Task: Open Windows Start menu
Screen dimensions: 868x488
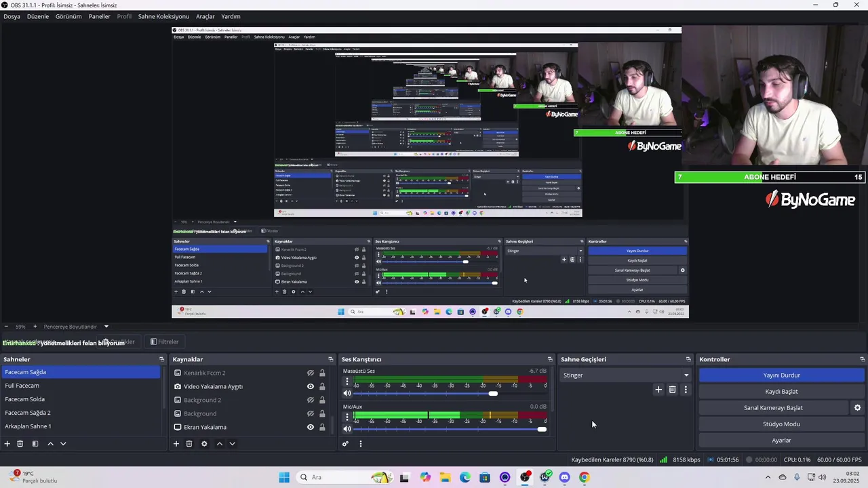Action: pos(284,477)
